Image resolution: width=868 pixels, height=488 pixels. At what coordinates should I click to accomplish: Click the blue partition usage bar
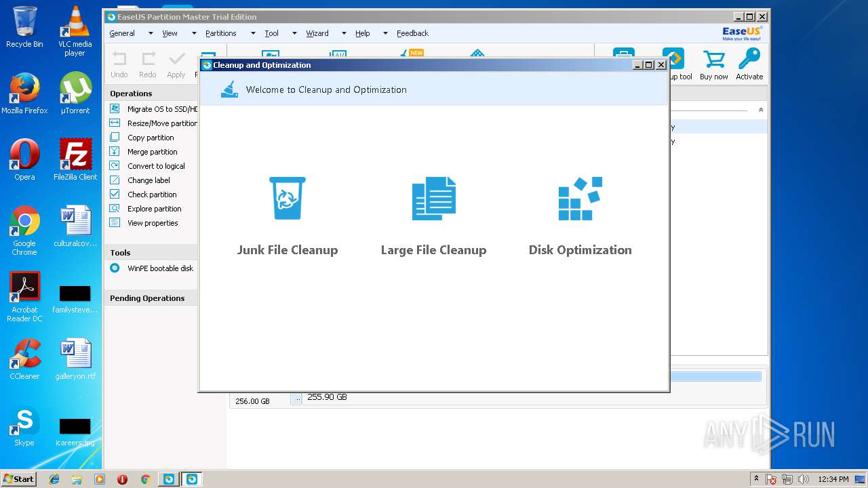tap(715, 376)
